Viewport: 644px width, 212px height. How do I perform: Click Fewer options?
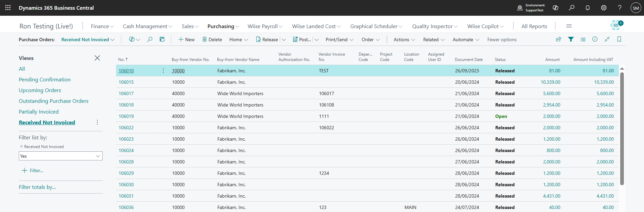(502, 40)
